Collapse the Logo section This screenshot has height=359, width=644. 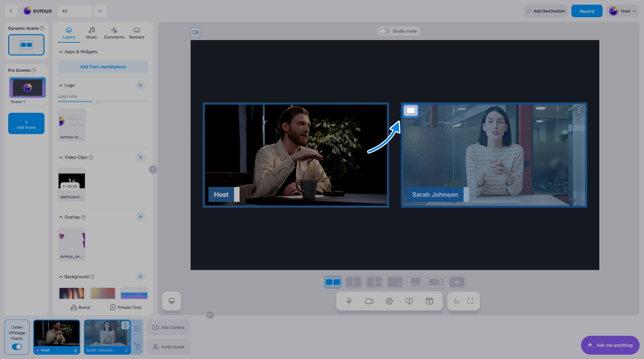[60, 85]
